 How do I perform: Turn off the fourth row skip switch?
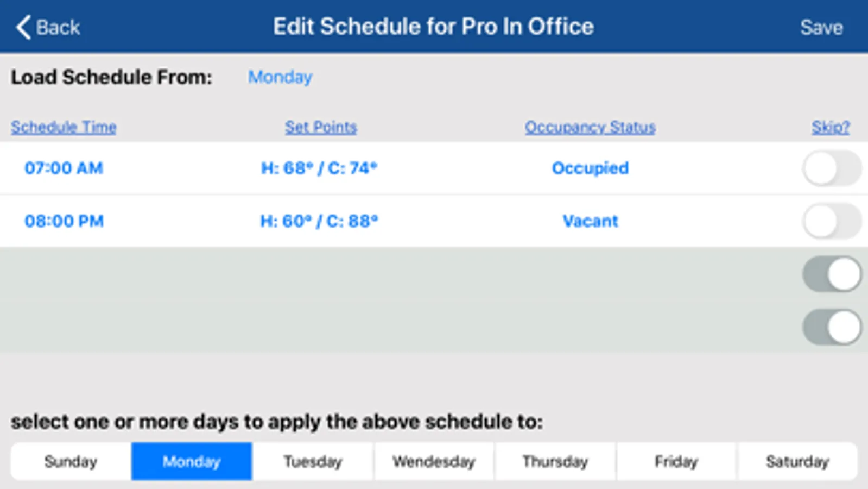(x=832, y=327)
